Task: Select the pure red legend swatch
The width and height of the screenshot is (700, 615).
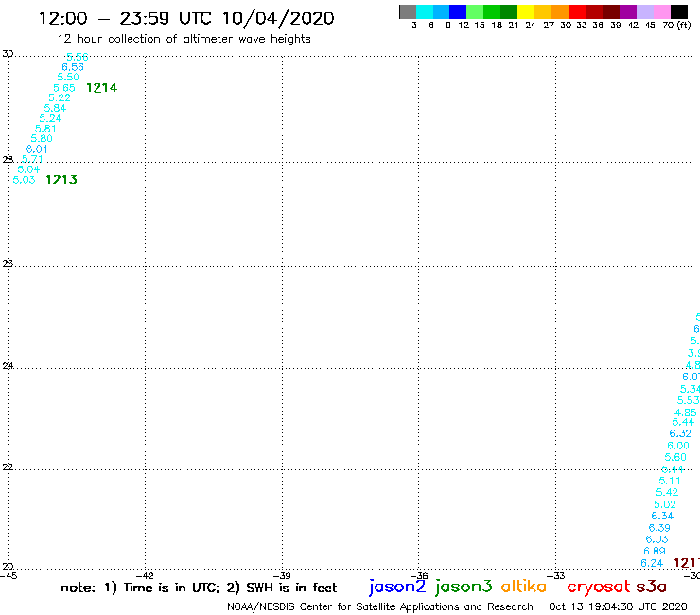Action: pyautogui.click(x=576, y=11)
